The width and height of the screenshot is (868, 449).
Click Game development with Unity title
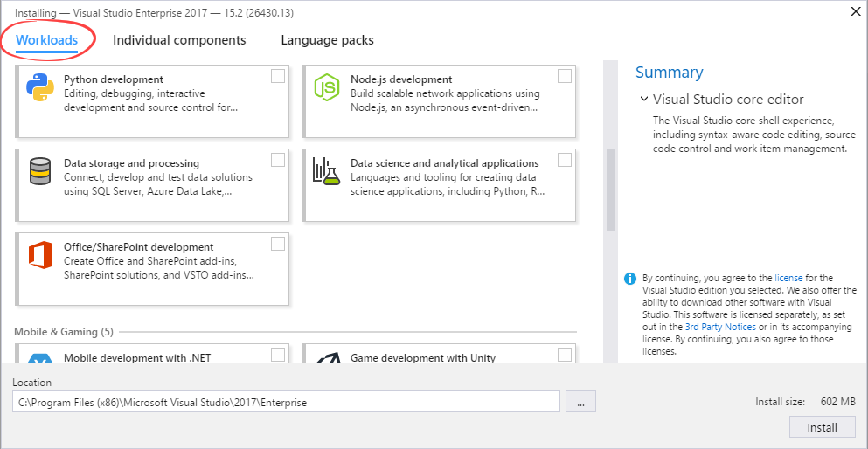[x=423, y=358]
